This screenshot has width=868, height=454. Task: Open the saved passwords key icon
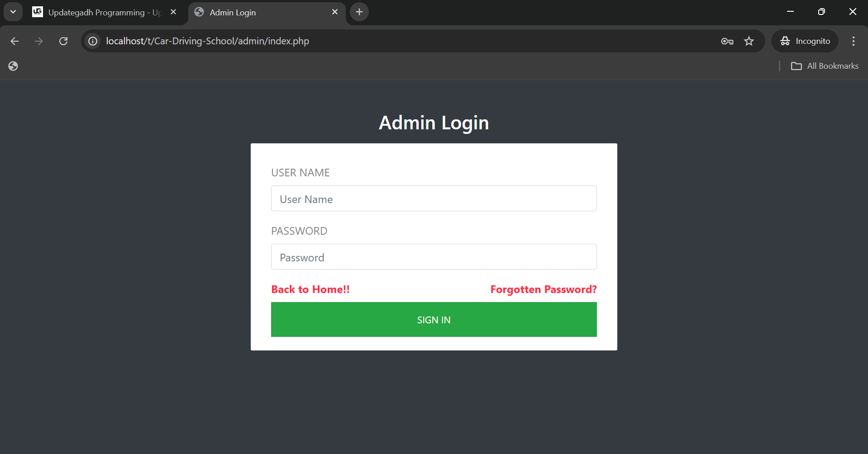pyautogui.click(x=727, y=41)
